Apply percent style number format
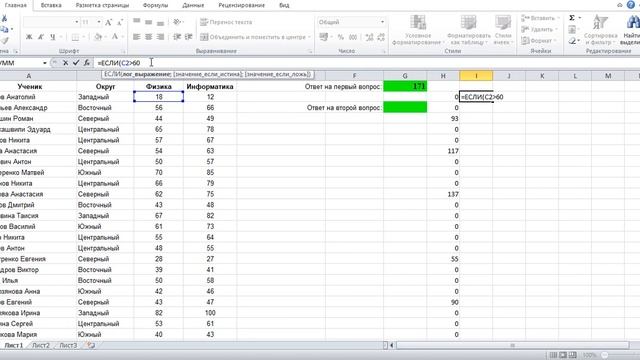This screenshot has height=360, width=640. click(341, 37)
